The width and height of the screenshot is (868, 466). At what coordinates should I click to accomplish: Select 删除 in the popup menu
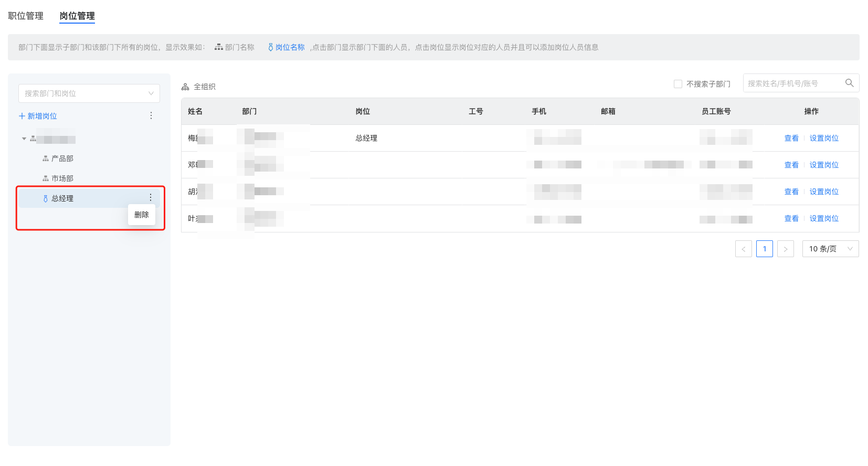click(x=142, y=215)
